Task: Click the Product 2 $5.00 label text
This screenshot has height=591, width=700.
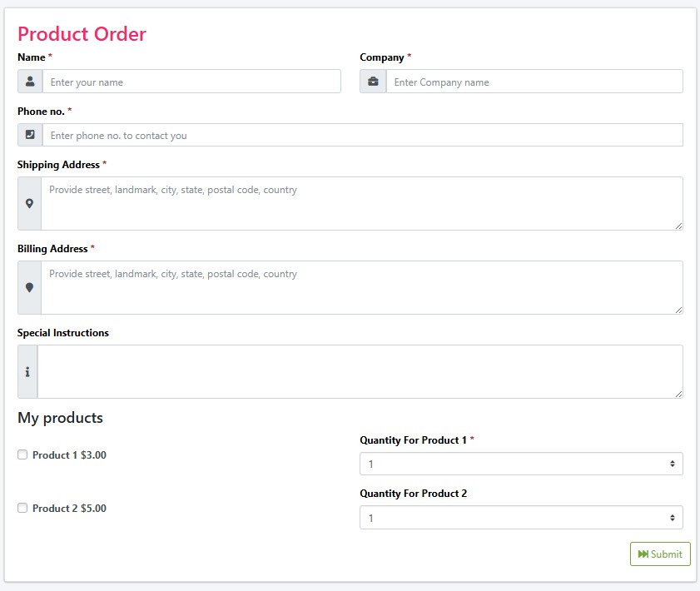Action: coord(69,509)
